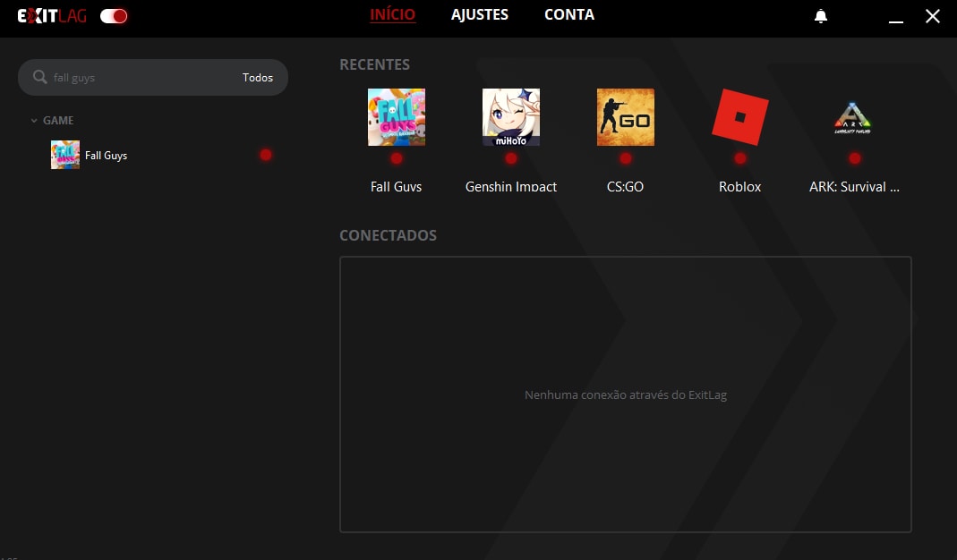The width and height of the screenshot is (957, 560).
Task: Toggle the red dot under Roblox
Action: click(739, 158)
